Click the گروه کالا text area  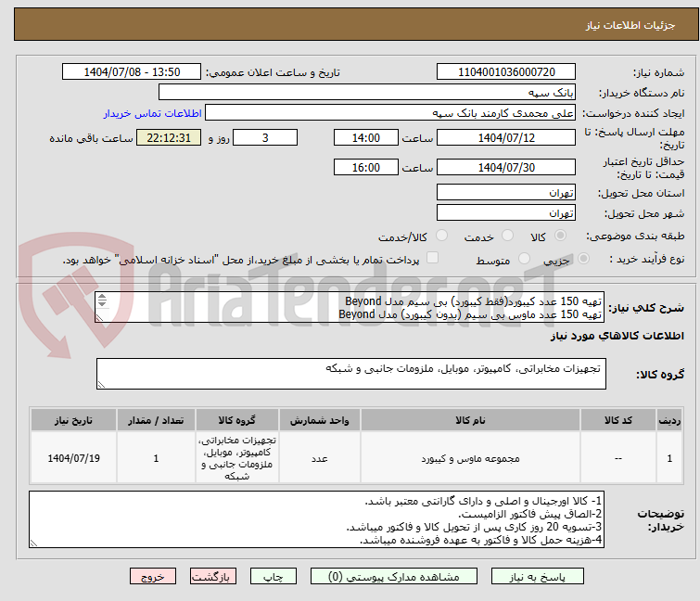pos(350,374)
